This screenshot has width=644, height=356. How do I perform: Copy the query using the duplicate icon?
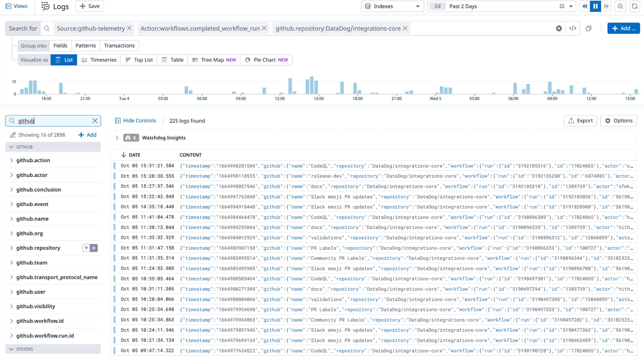(588, 28)
